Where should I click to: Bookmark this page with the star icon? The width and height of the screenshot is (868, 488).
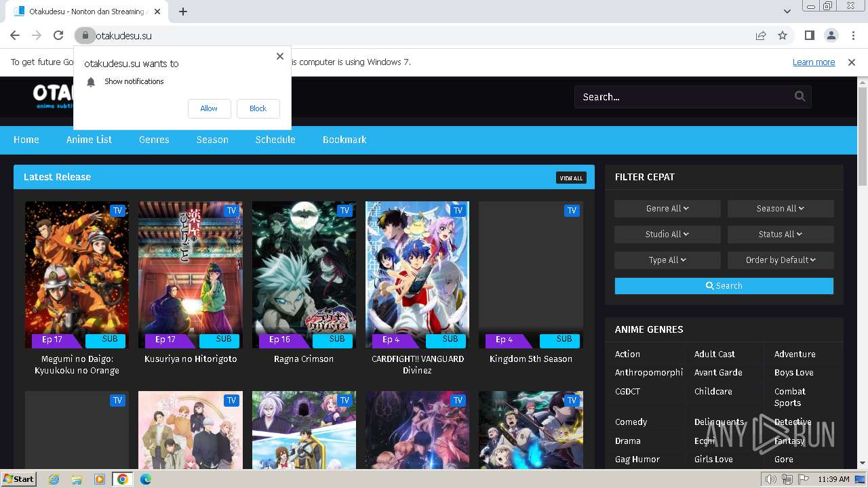click(x=783, y=35)
